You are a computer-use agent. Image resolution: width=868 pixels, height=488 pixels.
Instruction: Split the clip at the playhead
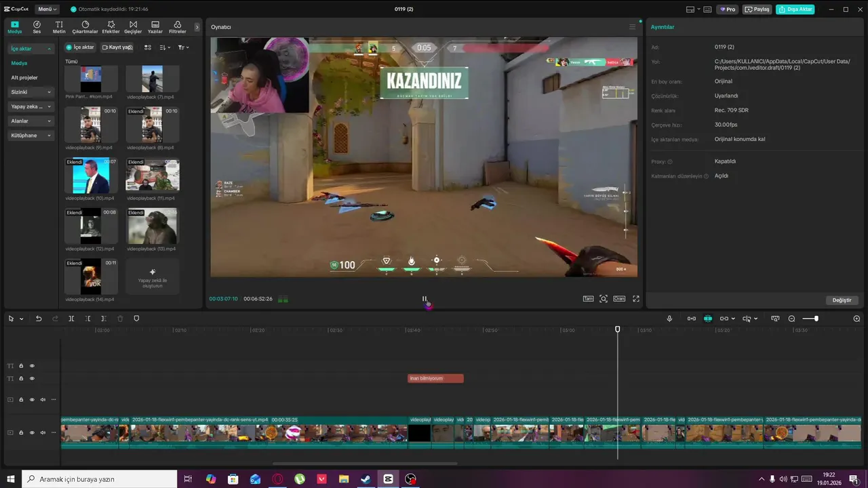pyautogui.click(x=71, y=319)
